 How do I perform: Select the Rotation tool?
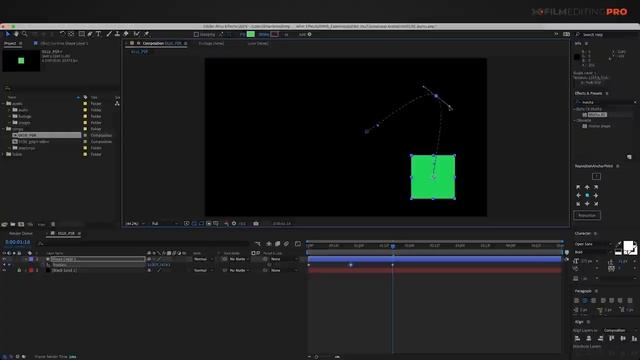[62, 34]
